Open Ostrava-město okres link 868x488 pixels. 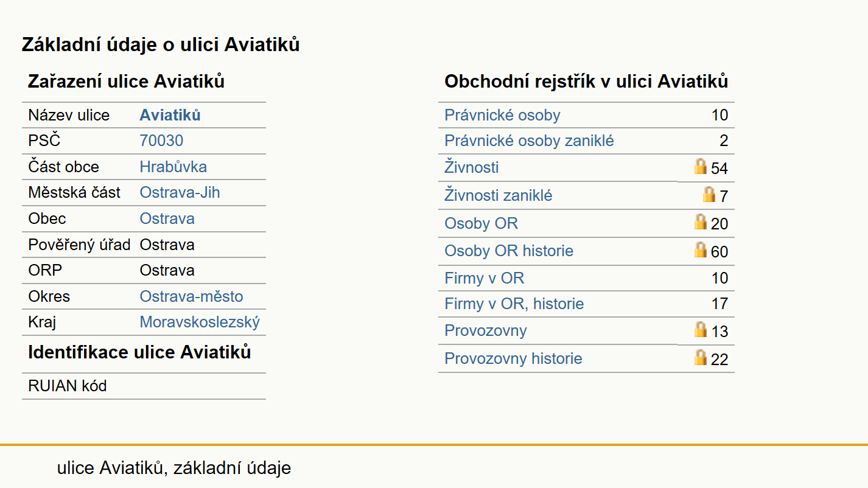pyautogui.click(x=192, y=296)
